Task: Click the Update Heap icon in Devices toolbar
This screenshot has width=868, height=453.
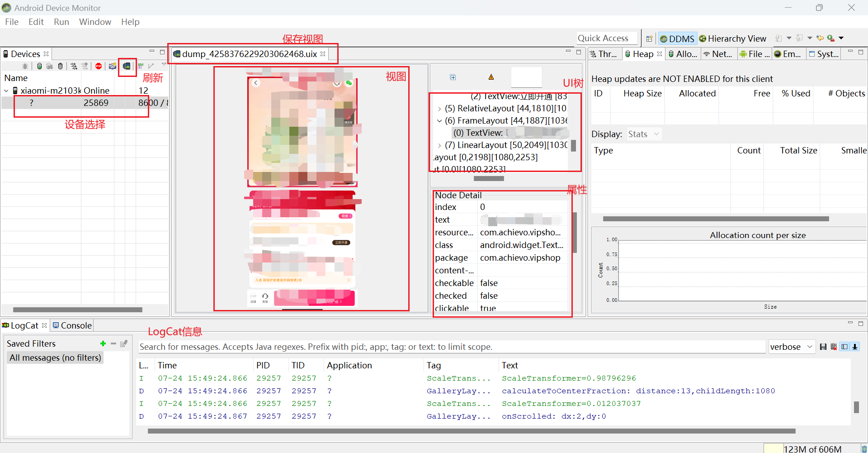Action: coord(40,67)
